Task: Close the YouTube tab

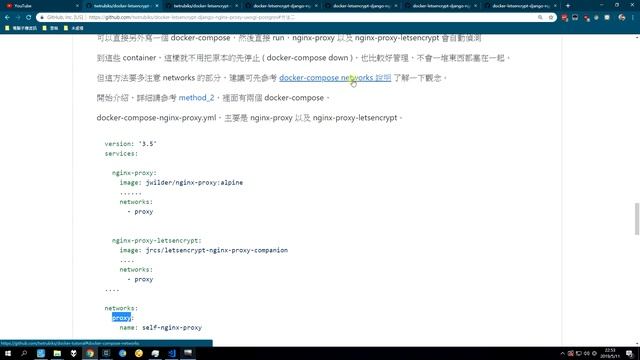Action: [x=78, y=6]
